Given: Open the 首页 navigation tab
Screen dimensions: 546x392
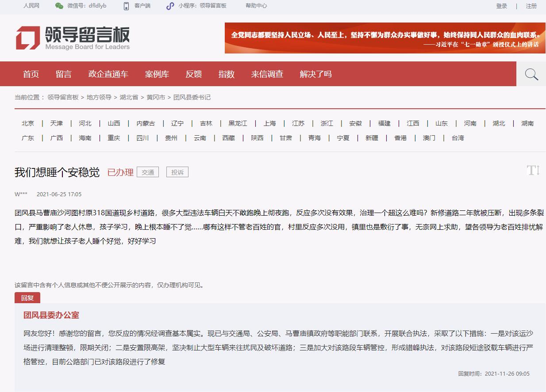Looking at the screenshot, I should pyautogui.click(x=31, y=74).
